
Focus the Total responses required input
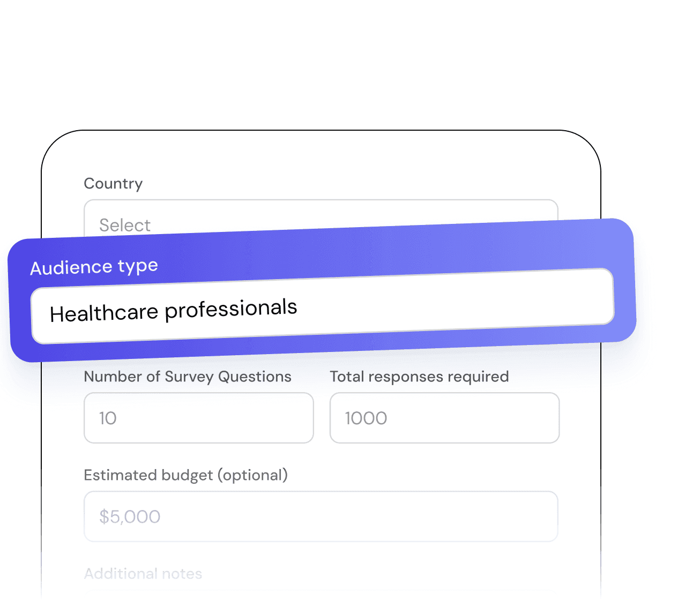(444, 418)
